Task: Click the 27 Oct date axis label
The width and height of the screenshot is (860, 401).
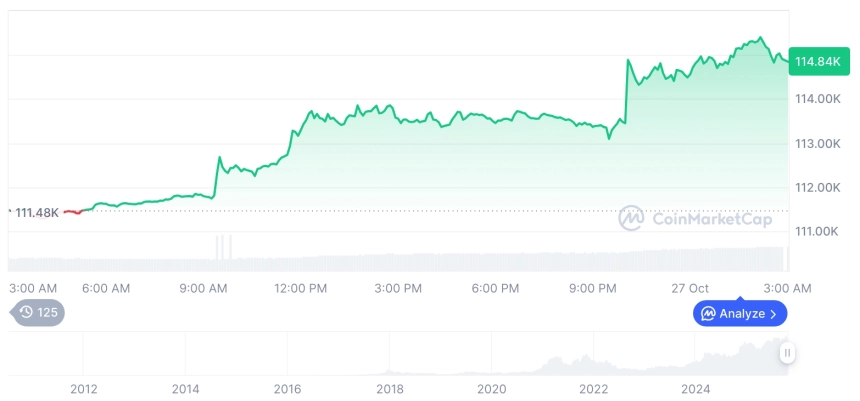Action: click(x=690, y=288)
